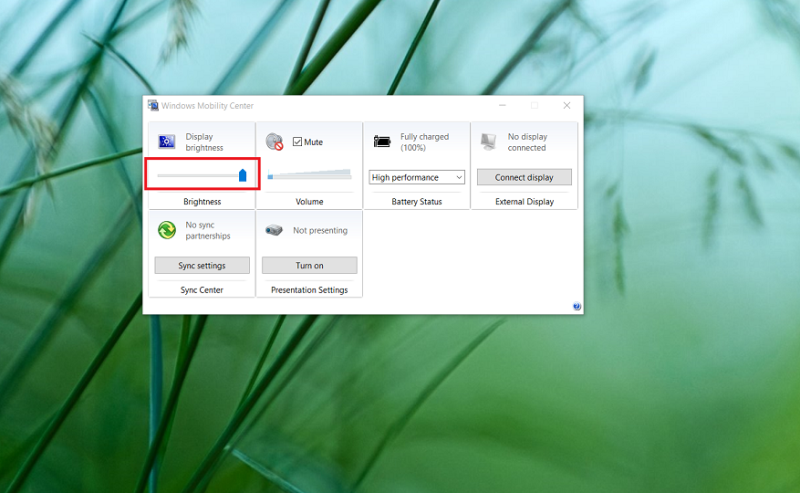Viewport: 800px width, 493px height.
Task: Open Sync settings button
Action: click(x=202, y=265)
